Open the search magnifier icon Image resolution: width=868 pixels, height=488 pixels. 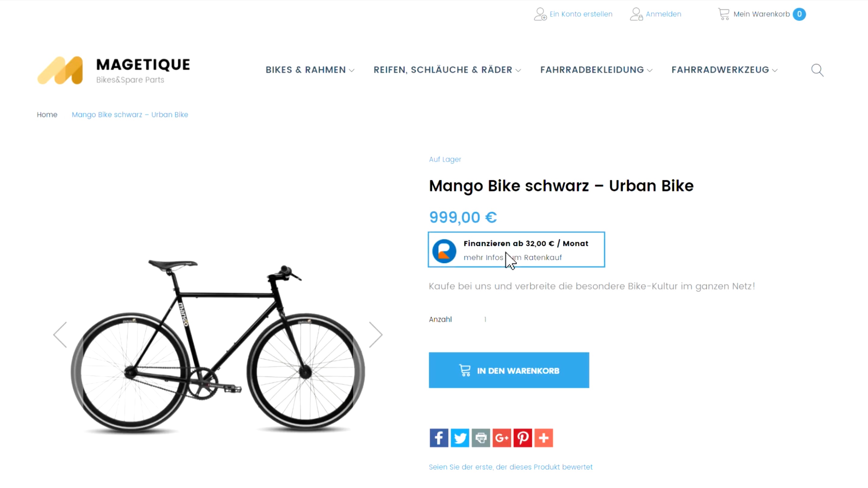click(x=817, y=70)
